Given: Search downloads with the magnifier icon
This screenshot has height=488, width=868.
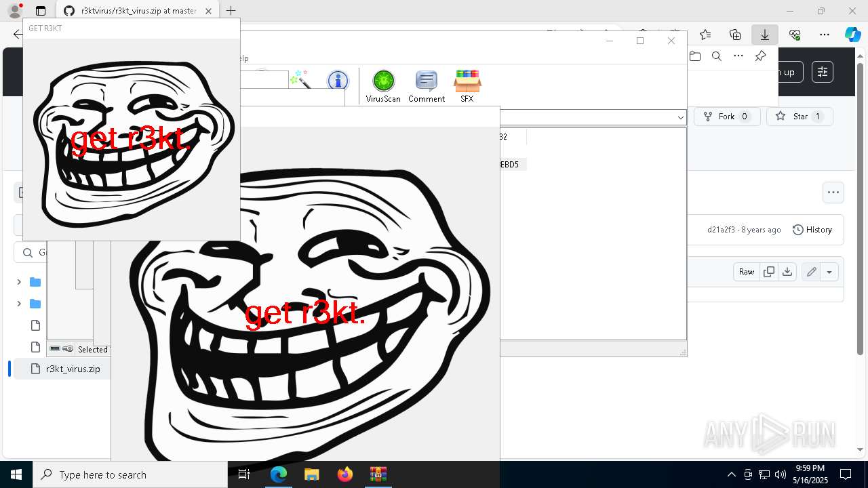Looking at the screenshot, I should point(717,56).
